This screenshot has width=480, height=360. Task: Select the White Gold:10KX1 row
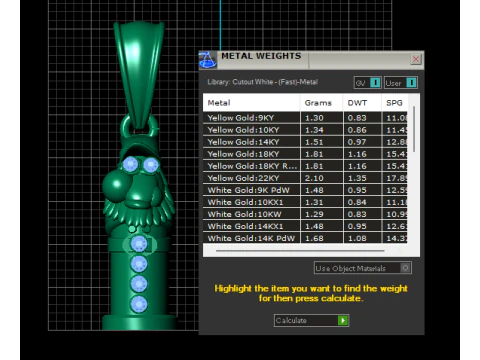coord(305,202)
